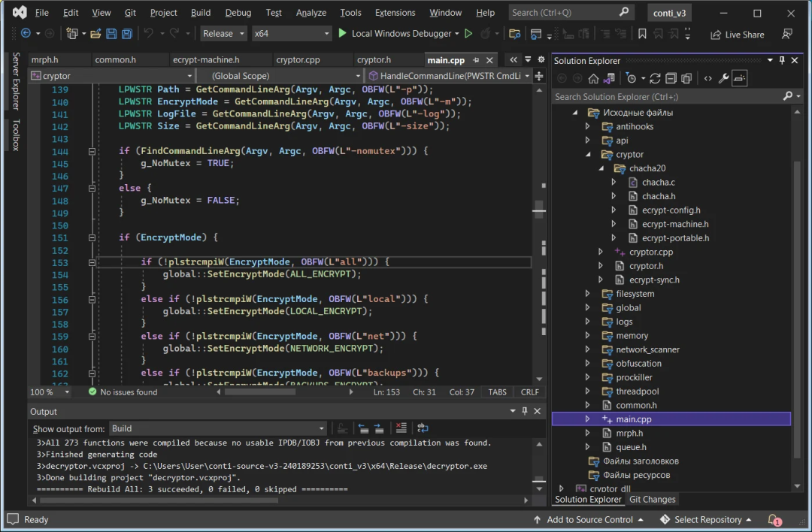Click the green Start debugging arrow
The width and height of the screenshot is (812, 532).
pos(343,34)
